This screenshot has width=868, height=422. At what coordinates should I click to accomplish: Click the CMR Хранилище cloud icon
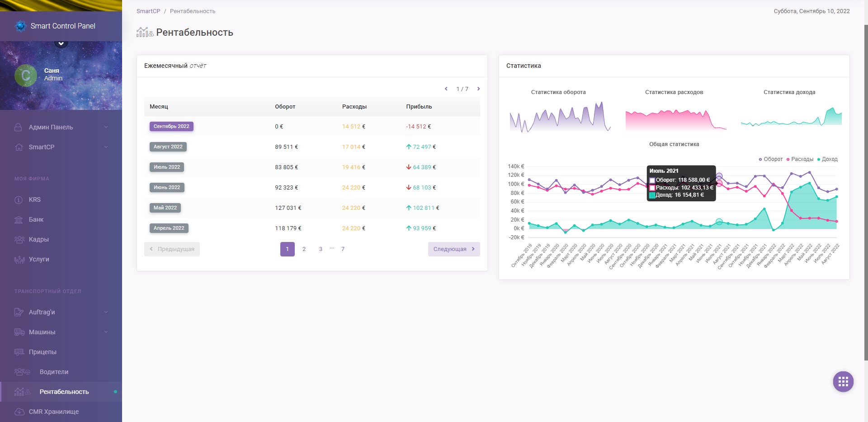point(20,412)
